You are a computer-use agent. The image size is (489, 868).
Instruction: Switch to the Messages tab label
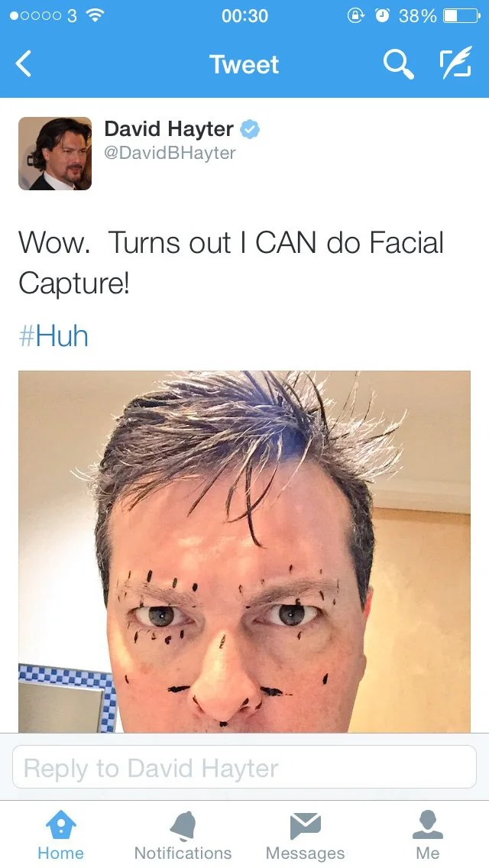pyautogui.click(x=305, y=853)
